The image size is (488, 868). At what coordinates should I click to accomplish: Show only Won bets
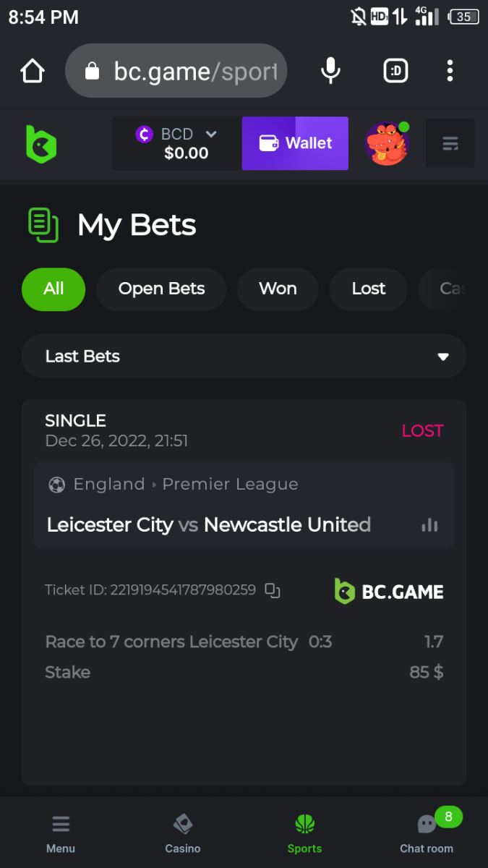click(x=278, y=289)
